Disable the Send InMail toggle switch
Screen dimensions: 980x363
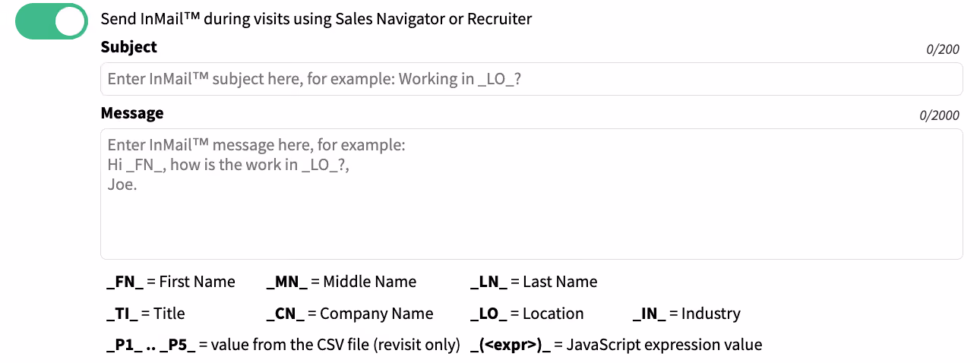[x=52, y=21]
